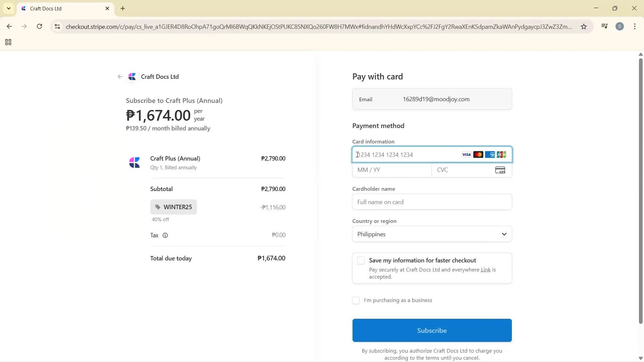Click the Subscribe button

coord(432,330)
